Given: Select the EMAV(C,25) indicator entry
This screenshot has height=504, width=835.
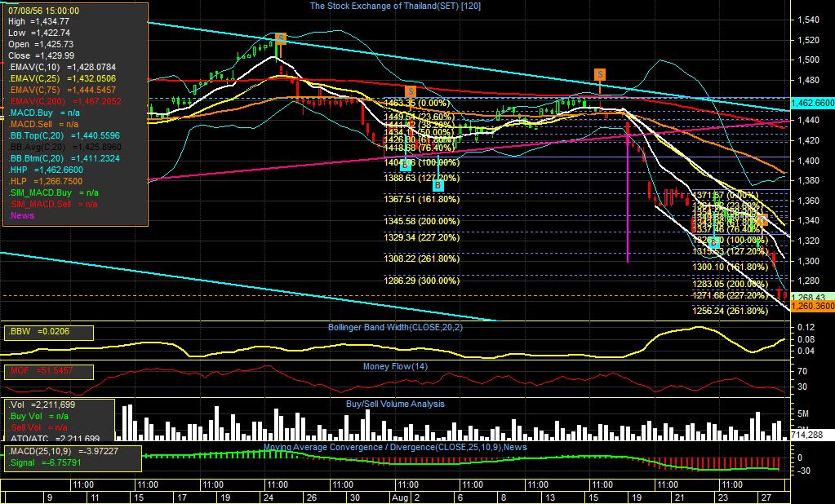Looking at the screenshot, I should pos(62,79).
